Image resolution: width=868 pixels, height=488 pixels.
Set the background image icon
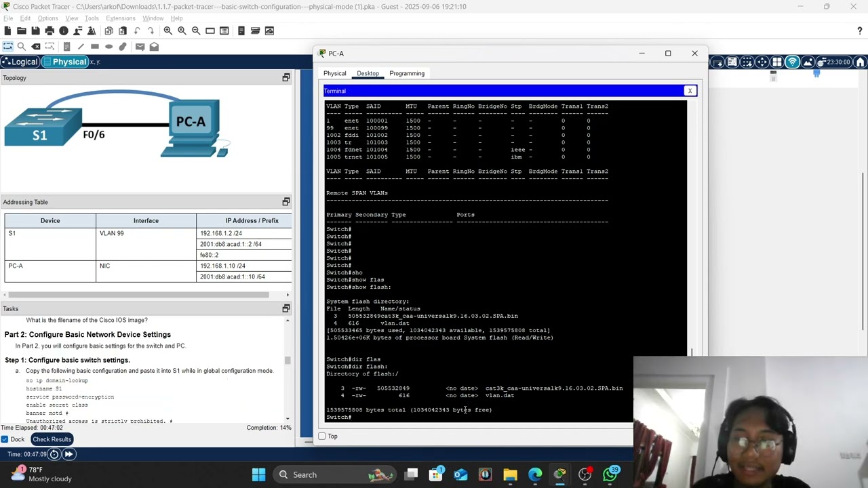point(808,62)
